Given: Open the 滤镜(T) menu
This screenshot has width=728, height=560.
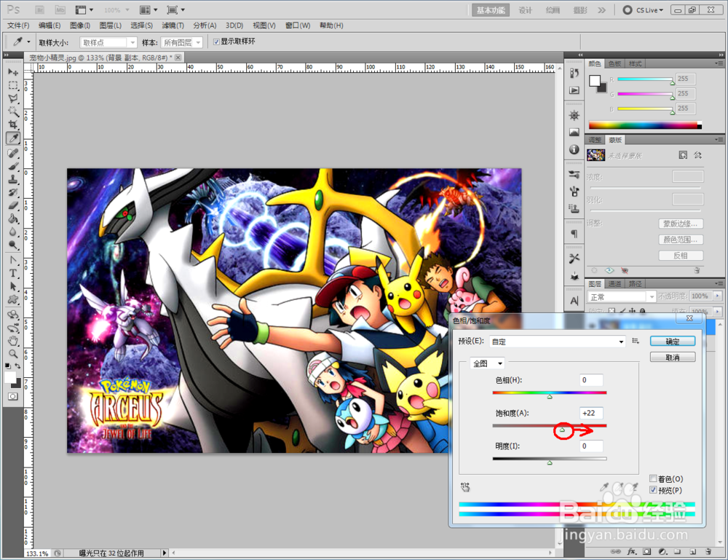Looking at the screenshot, I should (x=173, y=25).
